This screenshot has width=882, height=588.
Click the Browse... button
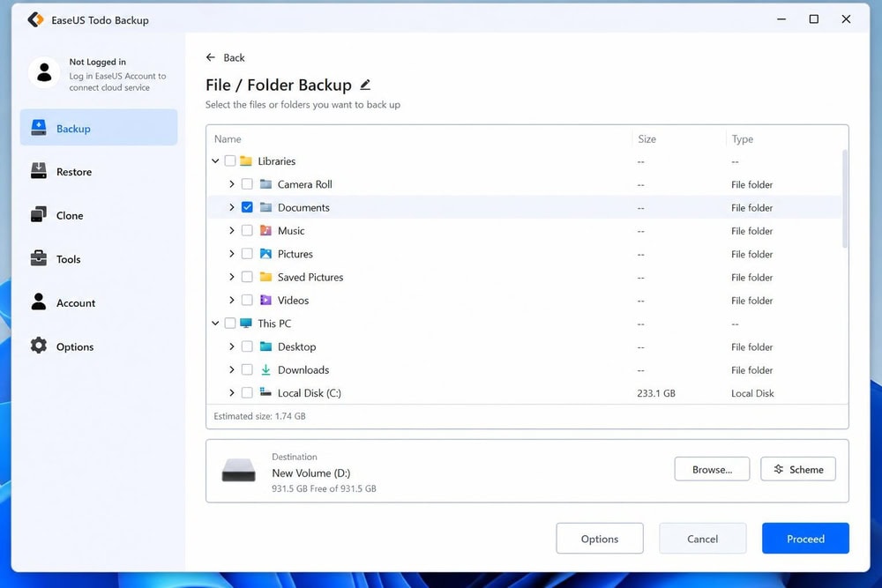712,469
